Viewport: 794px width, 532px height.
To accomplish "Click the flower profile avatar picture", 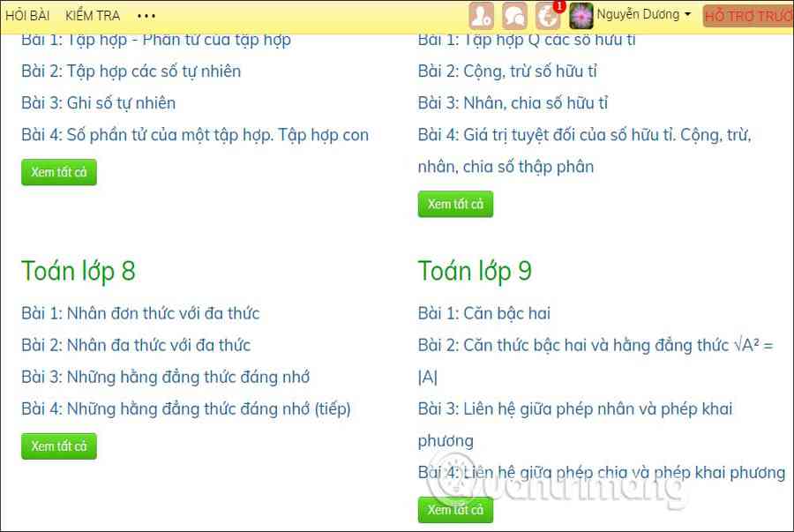I will pos(581,16).
